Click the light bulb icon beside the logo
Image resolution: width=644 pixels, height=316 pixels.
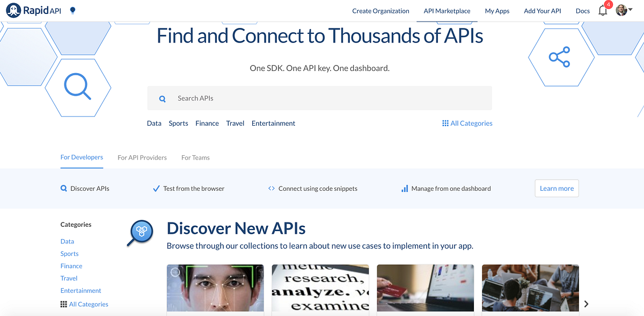coord(72,10)
